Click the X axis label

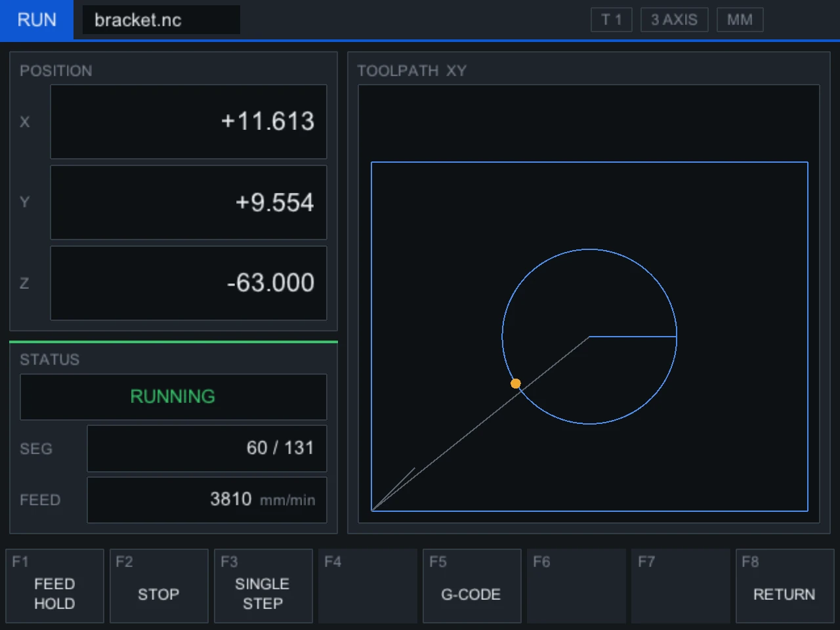[25, 122]
